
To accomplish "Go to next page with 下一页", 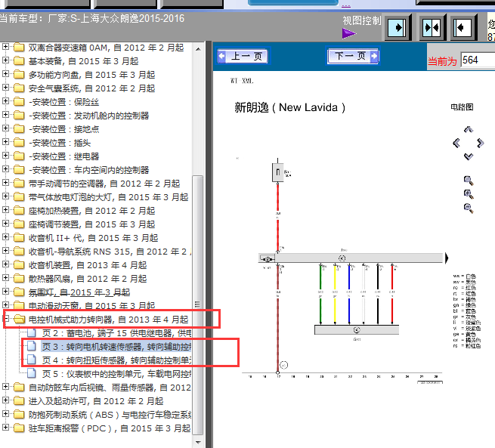I will [353, 56].
